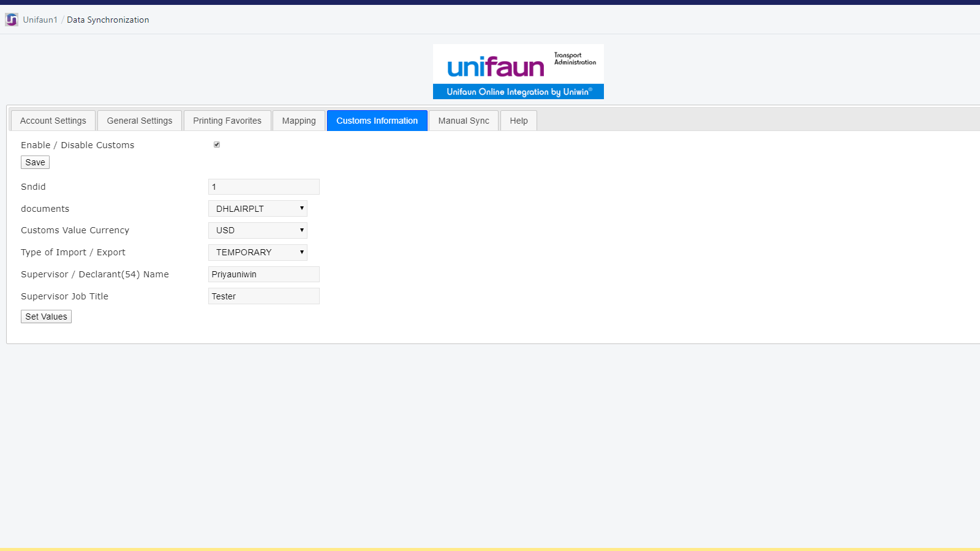Expand the documents dropdown showing DHLAIRPLT
Image resolution: width=980 pixels, height=551 pixels.
pos(258,209)
